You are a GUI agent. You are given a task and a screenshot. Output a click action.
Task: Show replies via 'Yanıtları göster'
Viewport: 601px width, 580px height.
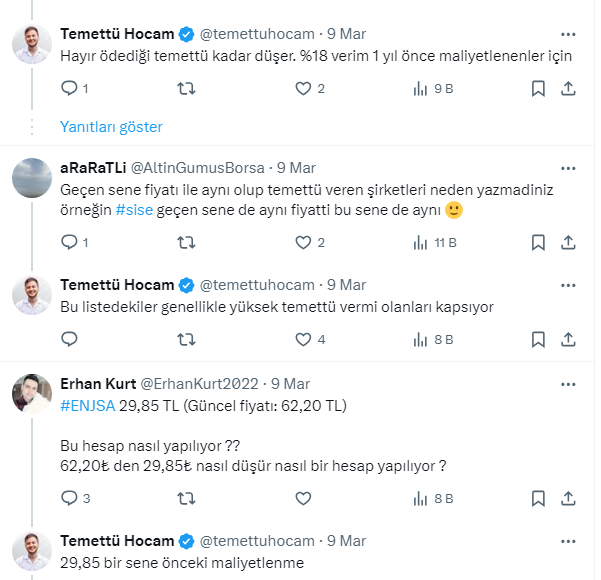111,127
